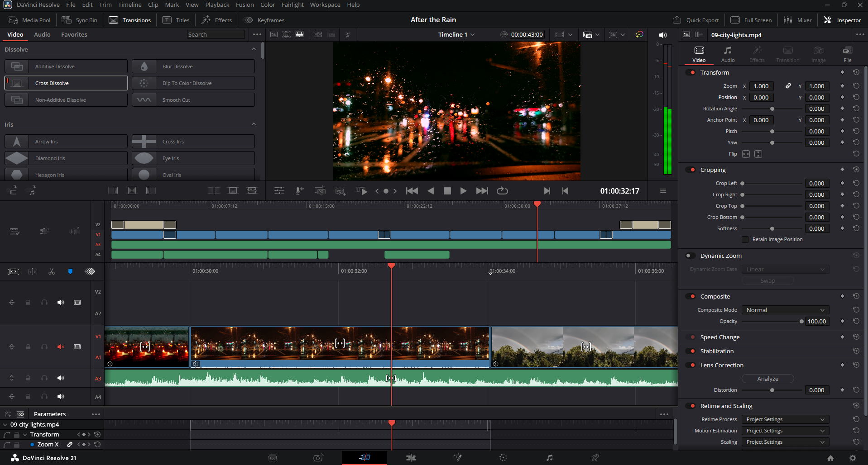Collapse the Dissolve transitions group
Viewport: 868px width, 465px height.
pyautogui.click(x=254, y=49)
